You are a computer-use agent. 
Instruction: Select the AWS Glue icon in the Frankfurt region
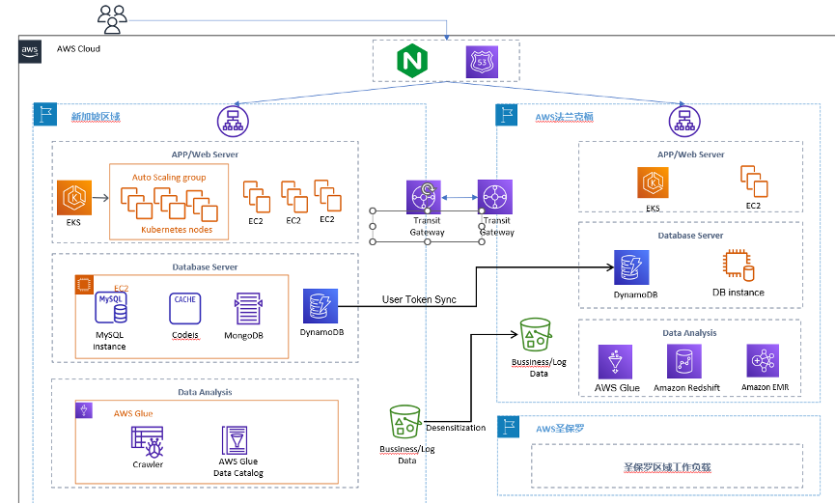coord(615,362)
